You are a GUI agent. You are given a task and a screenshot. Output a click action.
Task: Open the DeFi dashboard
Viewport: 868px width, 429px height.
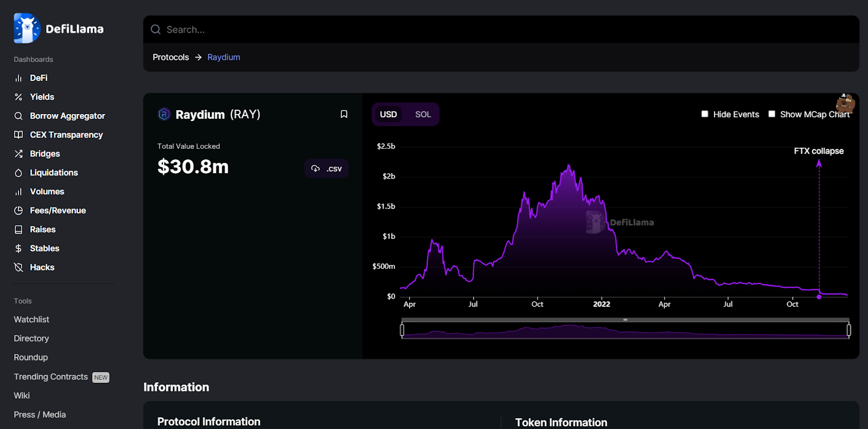tap(39, 78)
